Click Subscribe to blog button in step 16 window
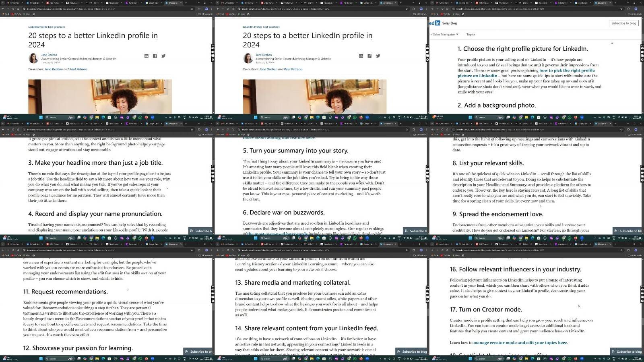 coord(626,352)
